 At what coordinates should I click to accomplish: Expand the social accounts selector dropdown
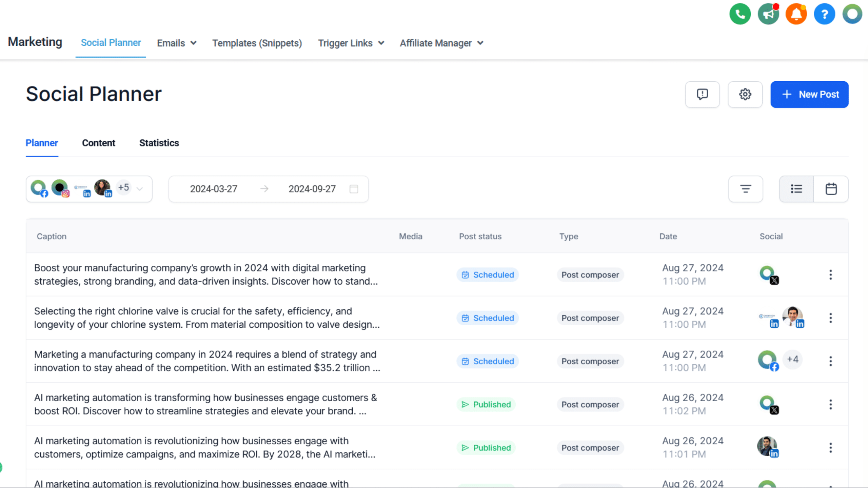(x=139, y=189)
